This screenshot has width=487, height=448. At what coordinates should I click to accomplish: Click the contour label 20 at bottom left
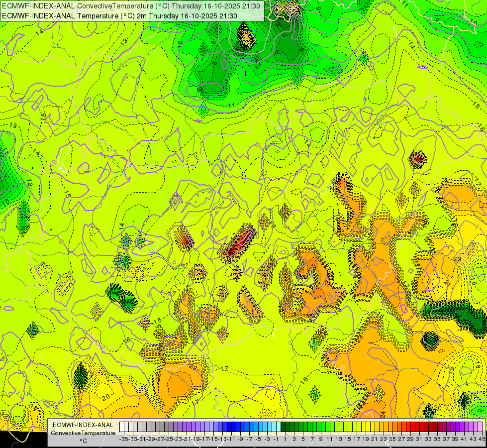(x=106, y=397)
